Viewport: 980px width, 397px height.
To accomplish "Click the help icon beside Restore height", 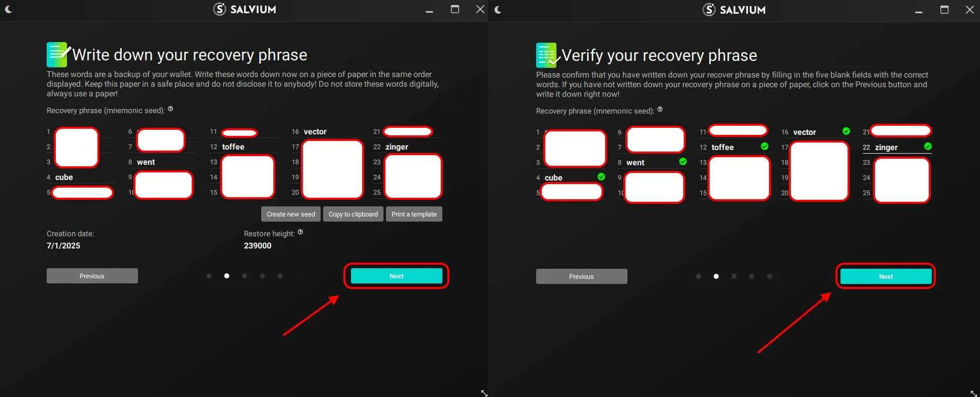I will [300, 232].
